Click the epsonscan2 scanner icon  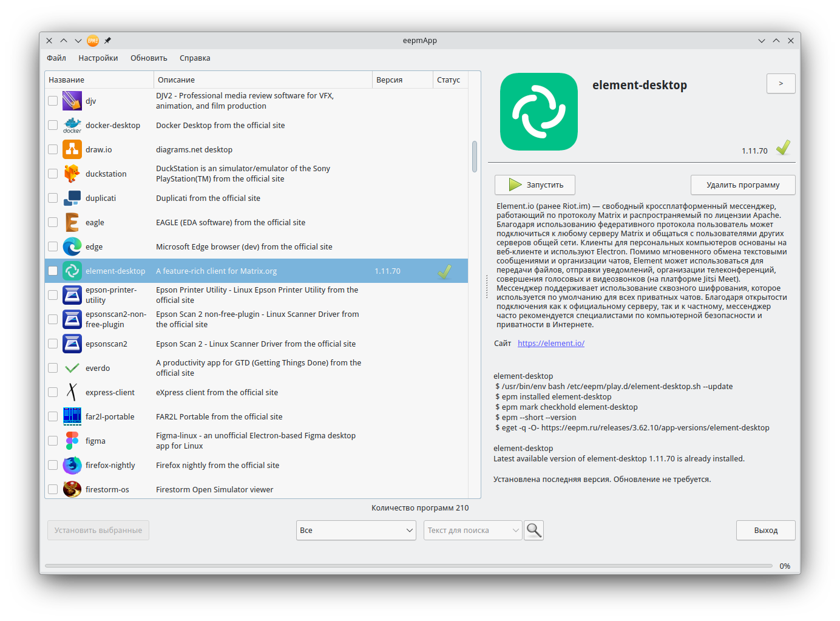72,344
